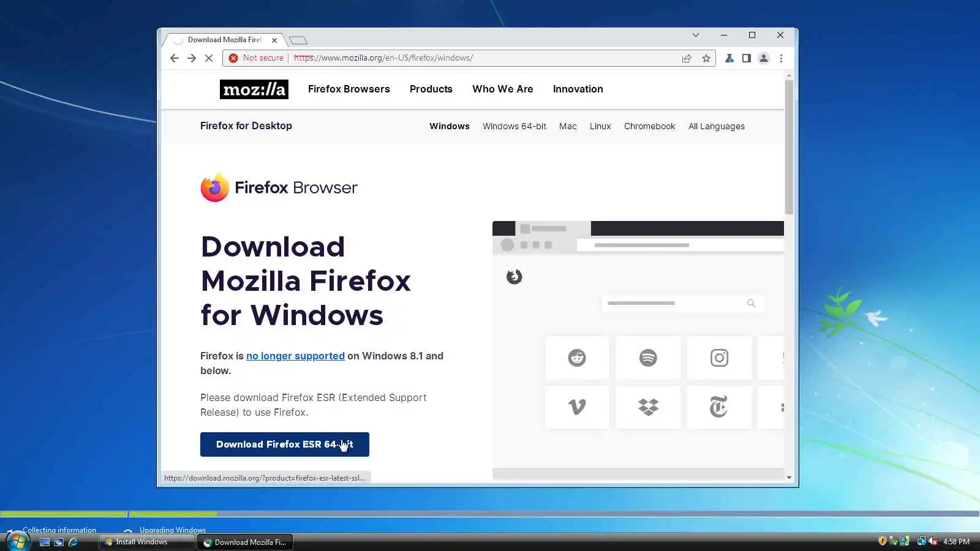This screenshot has width=980, height=551.
Task: Click the Firefox for Desktop heading link
Action: [x=246, y=126]
